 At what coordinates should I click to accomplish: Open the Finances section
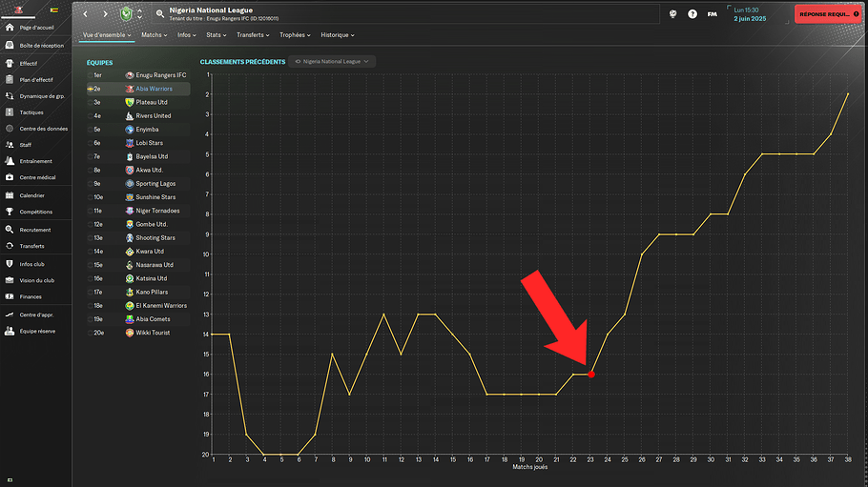coord(31,296)
